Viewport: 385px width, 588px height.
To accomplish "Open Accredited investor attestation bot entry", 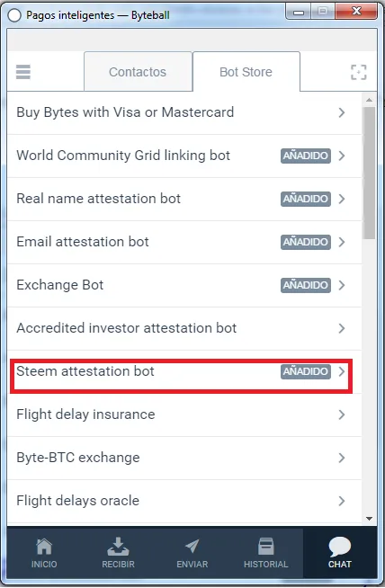I will pos(184,328).
